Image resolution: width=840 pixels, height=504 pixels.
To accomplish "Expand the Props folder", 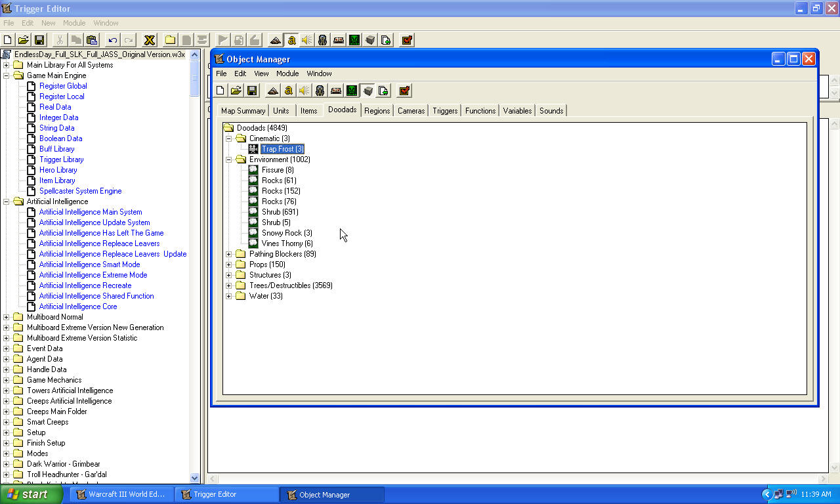I will [x=229, y=264].
